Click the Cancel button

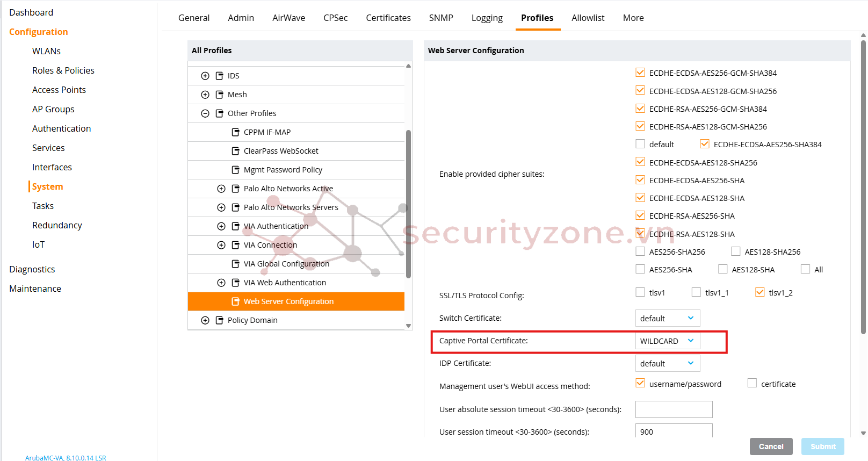pos(771,446)
